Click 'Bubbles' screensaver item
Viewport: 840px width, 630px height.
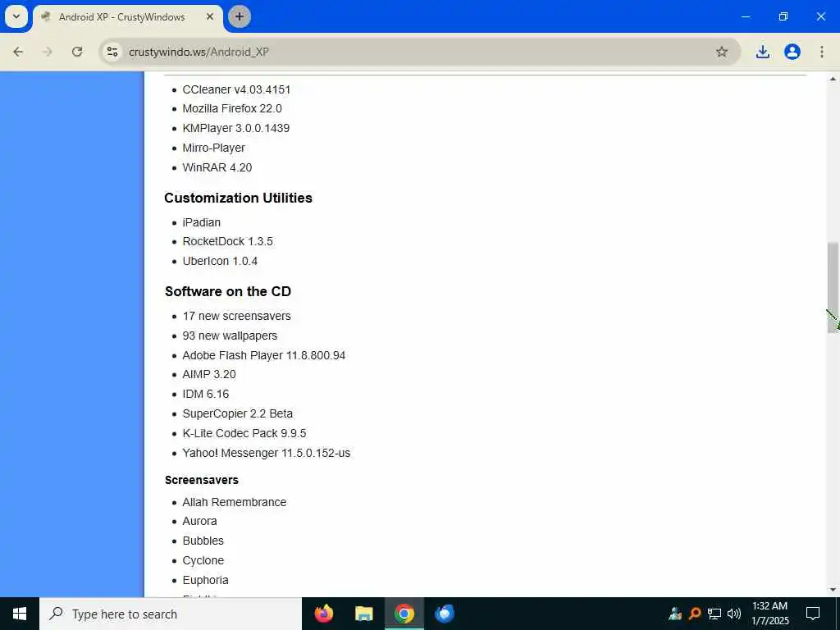[203, 541]
